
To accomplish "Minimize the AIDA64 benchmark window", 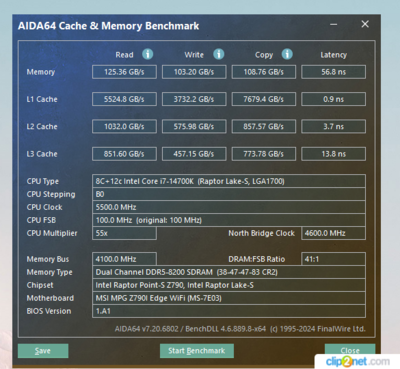I will click(334, 24).
